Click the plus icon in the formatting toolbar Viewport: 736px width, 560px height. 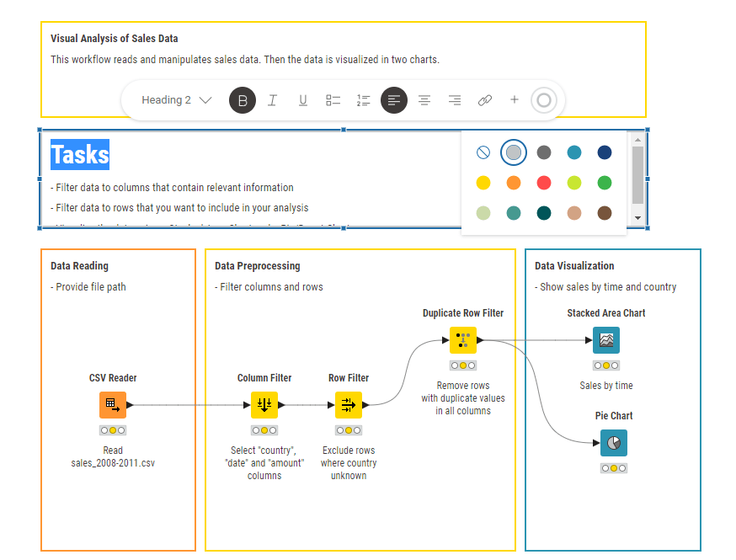pyautogui.click(x=515, y=100)
